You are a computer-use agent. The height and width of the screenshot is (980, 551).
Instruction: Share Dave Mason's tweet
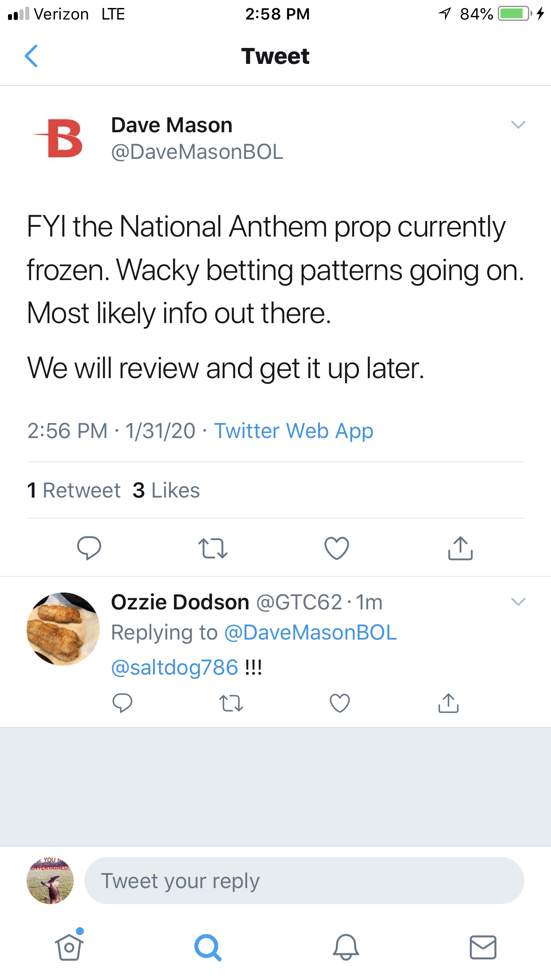pyautogui.click(x=460, y=548)
